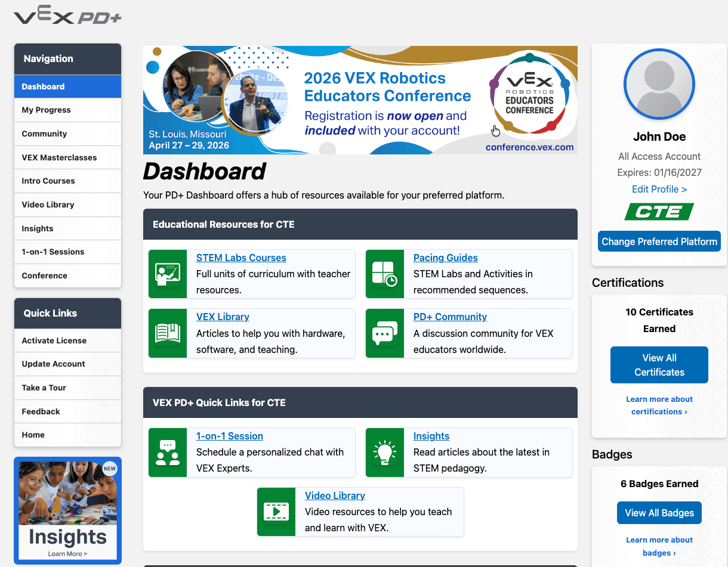Click the Quick Links panel header
The width and height of the screenshot is (728, 567).
coord(67,313)
